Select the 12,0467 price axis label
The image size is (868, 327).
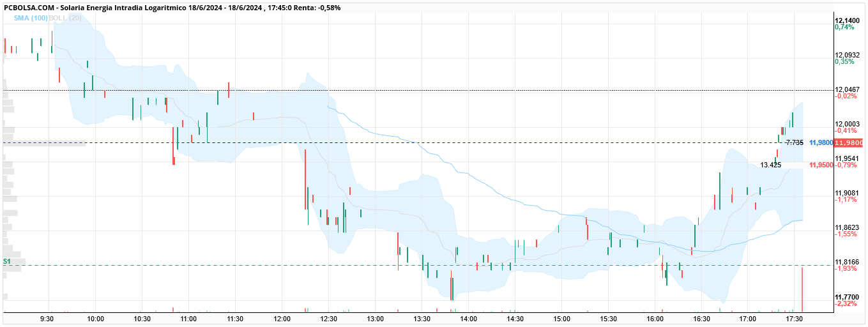coord(847,89)
